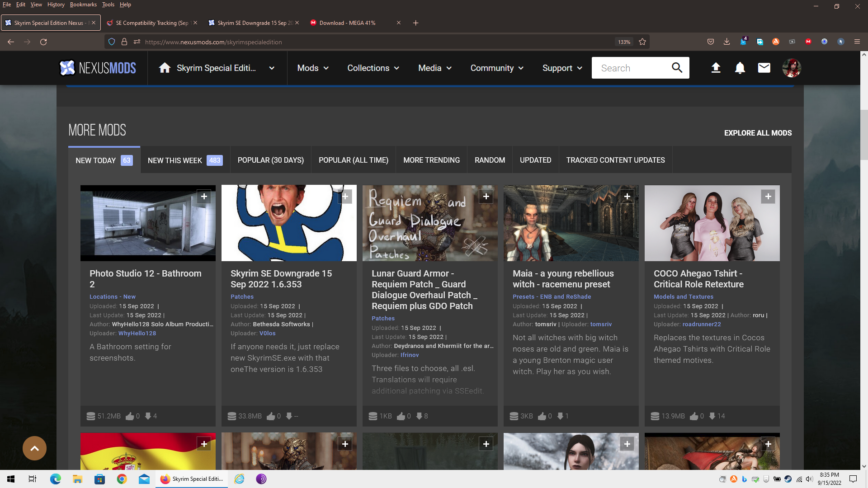Open COCO Ahegao Tshirt thumbnail image
The width and height of the screenshot is (868, 488).
click(712, 223)
